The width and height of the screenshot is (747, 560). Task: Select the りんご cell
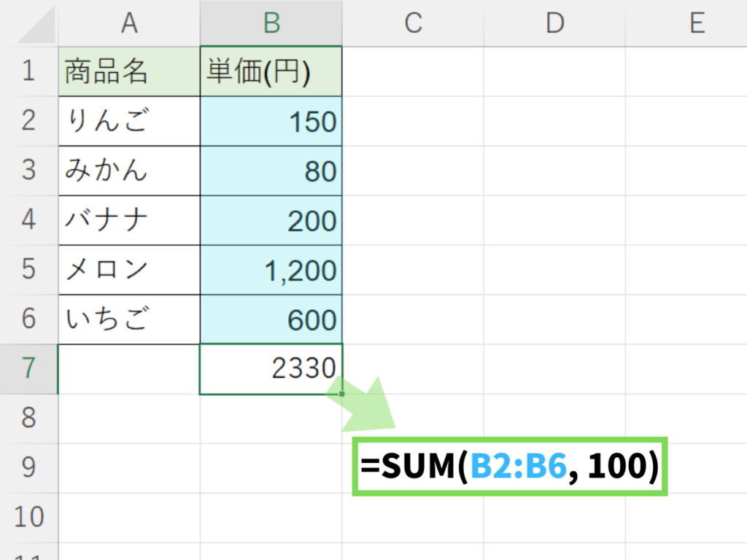(x=129, y=121)
